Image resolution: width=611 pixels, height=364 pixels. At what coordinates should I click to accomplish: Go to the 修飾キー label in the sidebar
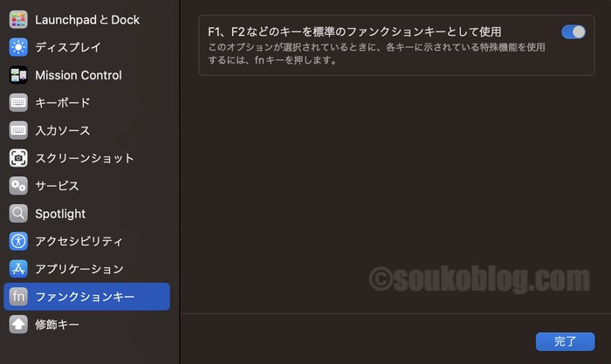point(57,325)
